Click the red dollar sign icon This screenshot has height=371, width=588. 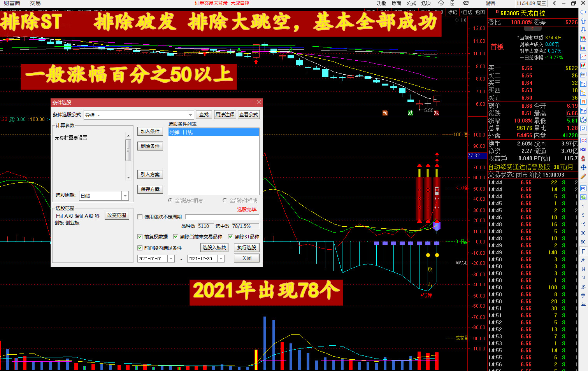[x=583, y=159]
